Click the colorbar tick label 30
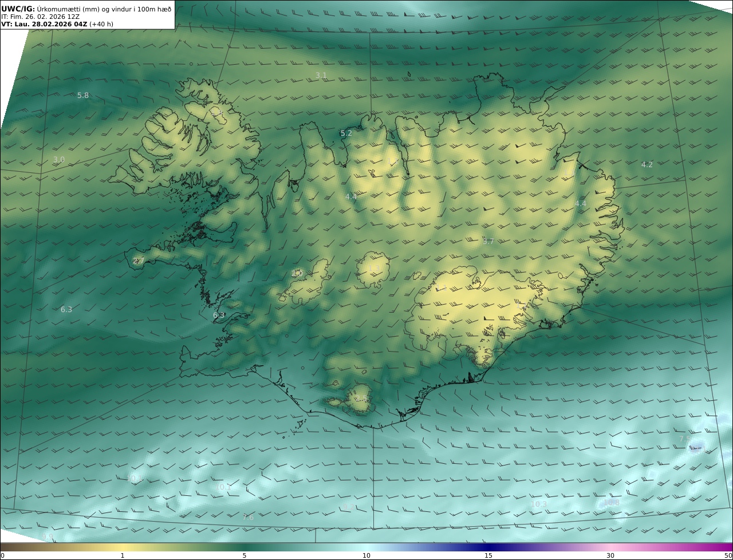This screenshot has height=560, width=733. coord(610,555)
